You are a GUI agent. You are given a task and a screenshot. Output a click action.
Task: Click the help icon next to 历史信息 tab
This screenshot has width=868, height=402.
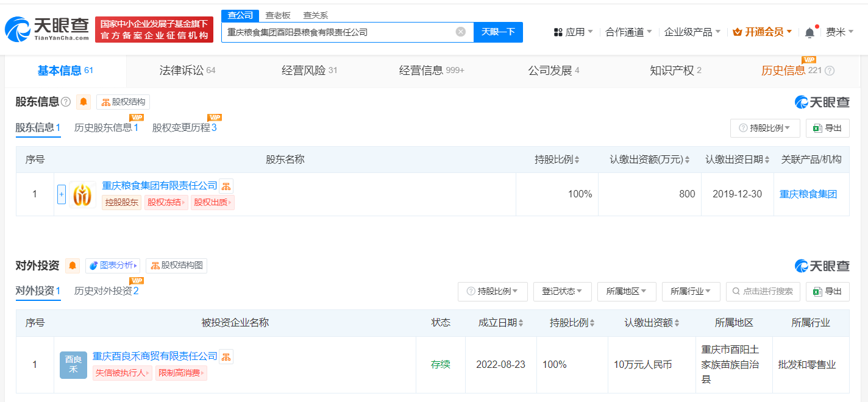coord(829,71)
